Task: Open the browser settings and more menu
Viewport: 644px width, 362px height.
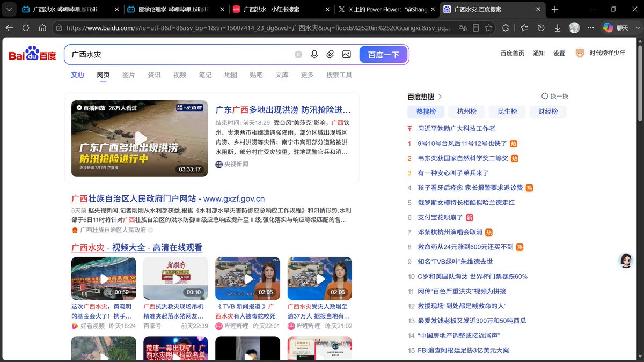Action: 590,28
